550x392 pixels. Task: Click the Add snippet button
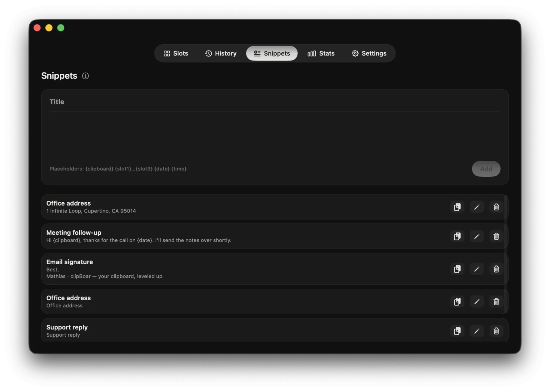pos(486,169)
